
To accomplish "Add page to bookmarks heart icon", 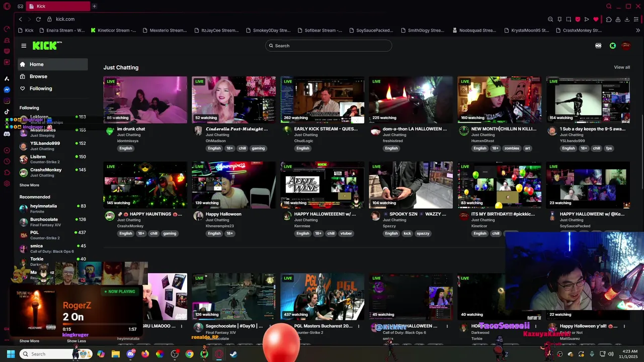I will [596, 19].
